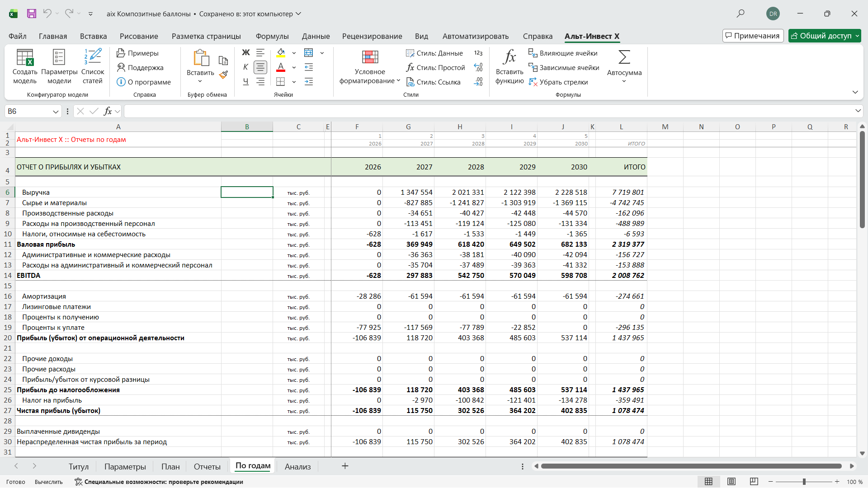
Task: Click the increase indent icon
Action: coord(309,82)
